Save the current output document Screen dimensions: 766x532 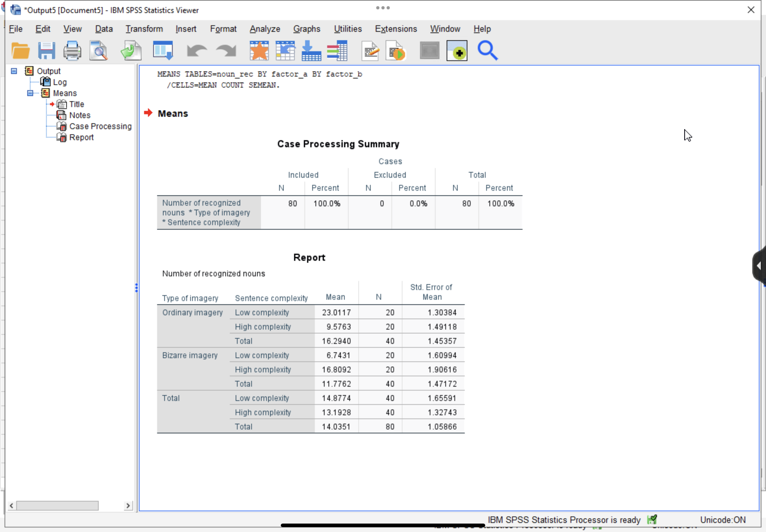(47, 50)
